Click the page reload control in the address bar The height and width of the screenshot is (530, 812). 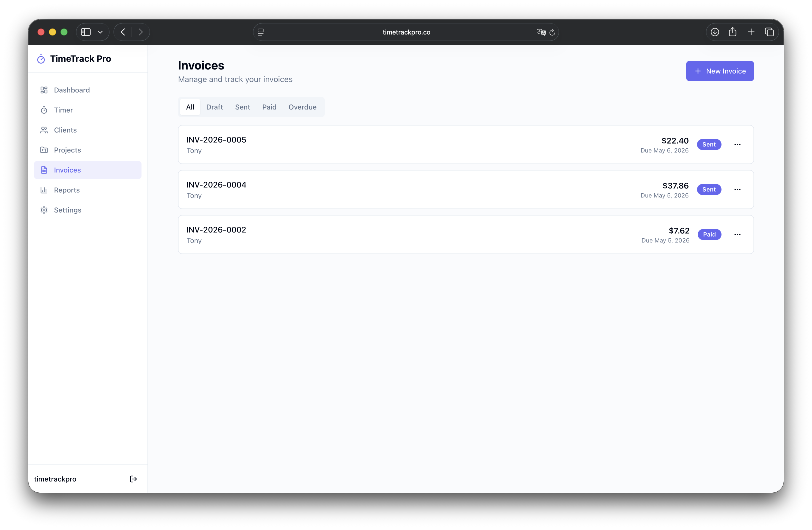pyautogui.click(x=552, y=32)
